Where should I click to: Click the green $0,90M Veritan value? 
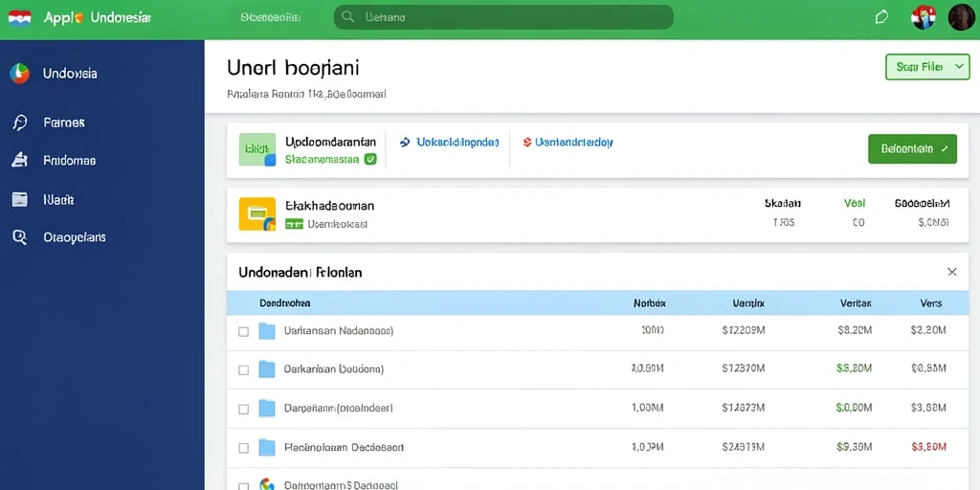pyautogui.click(x=854, y=408)
